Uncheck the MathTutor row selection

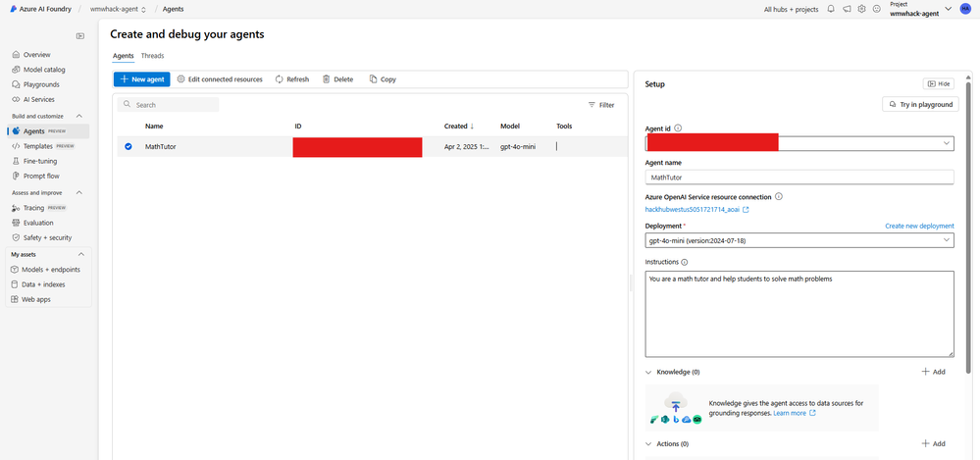(129, 147)
